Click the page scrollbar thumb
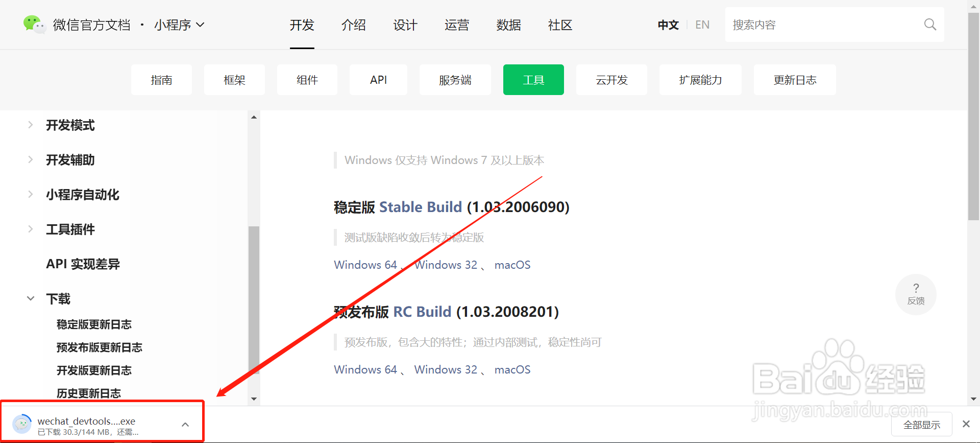The height and width of the screenshot is (443, 980). [x=974, y=116]
